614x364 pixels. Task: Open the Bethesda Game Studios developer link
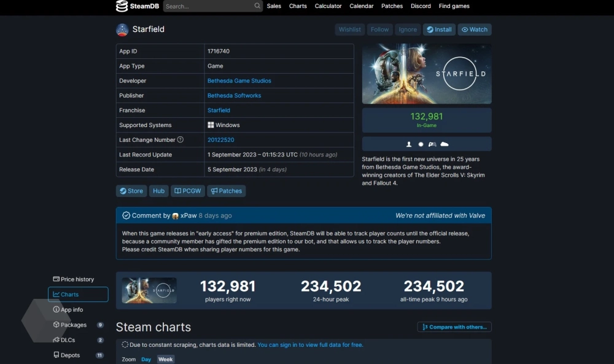pyautogui.click(x=239, y=81)
